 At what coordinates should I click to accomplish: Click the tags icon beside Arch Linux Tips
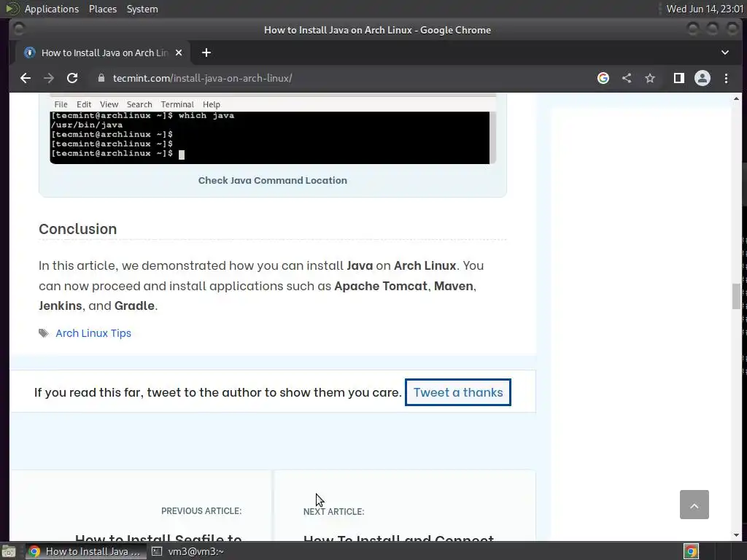point(44,333)
